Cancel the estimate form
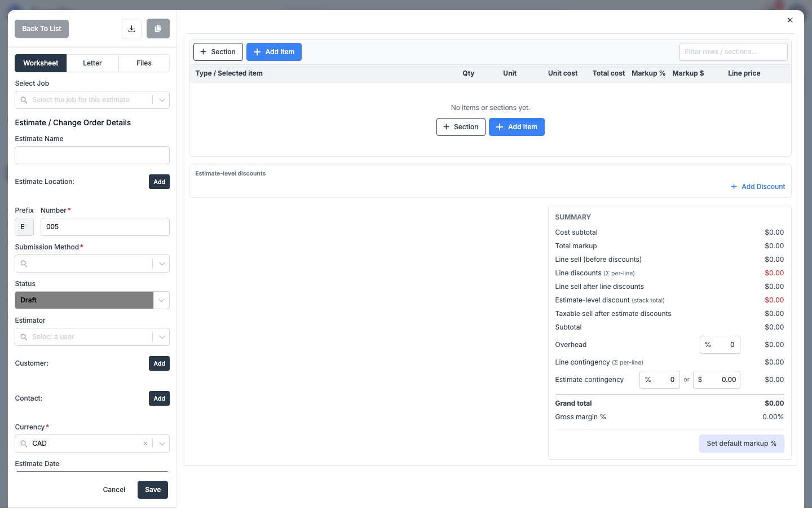This screenshot has width=812, height=518. pos(114,490)
